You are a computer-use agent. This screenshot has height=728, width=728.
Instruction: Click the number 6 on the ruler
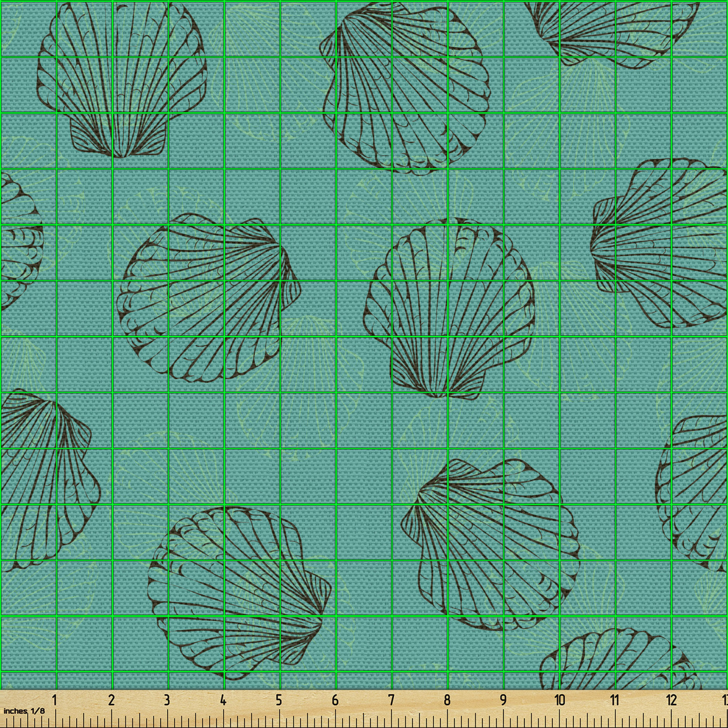click(x=335, y=700)
